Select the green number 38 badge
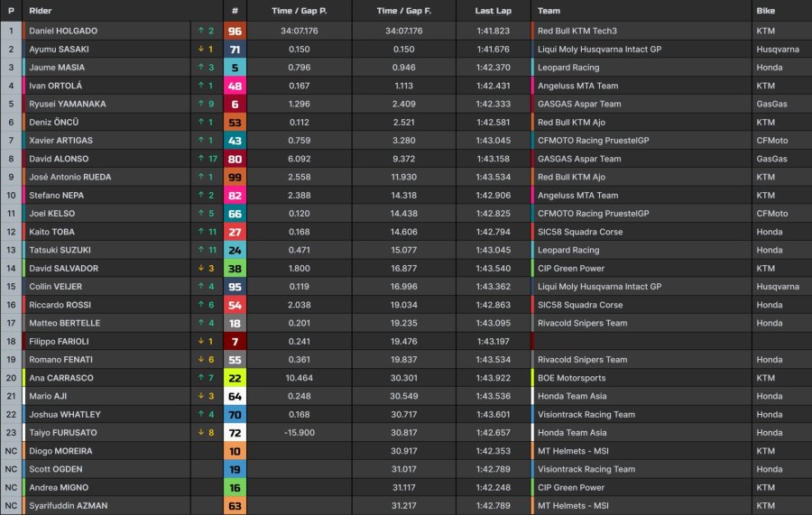The image size is (812, 515). (235, 269)
